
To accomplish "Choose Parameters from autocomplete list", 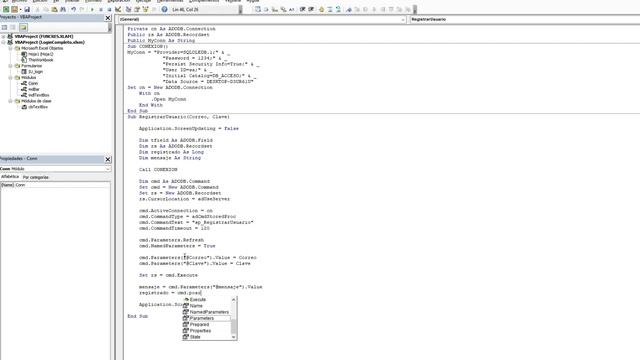I will (x=202, y=318).
